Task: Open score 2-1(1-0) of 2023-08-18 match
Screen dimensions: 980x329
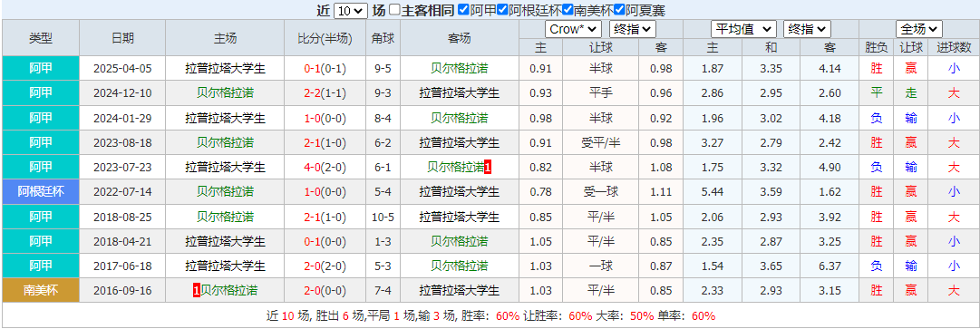Action: tap(325, 142)
